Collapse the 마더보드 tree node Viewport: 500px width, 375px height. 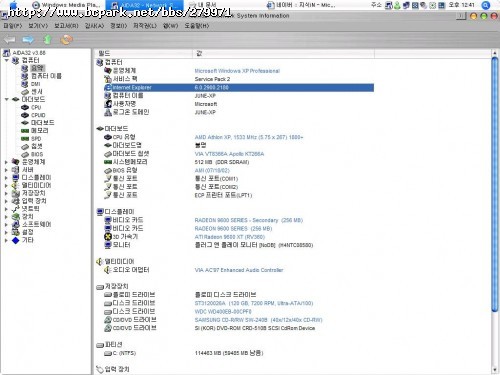7,99
